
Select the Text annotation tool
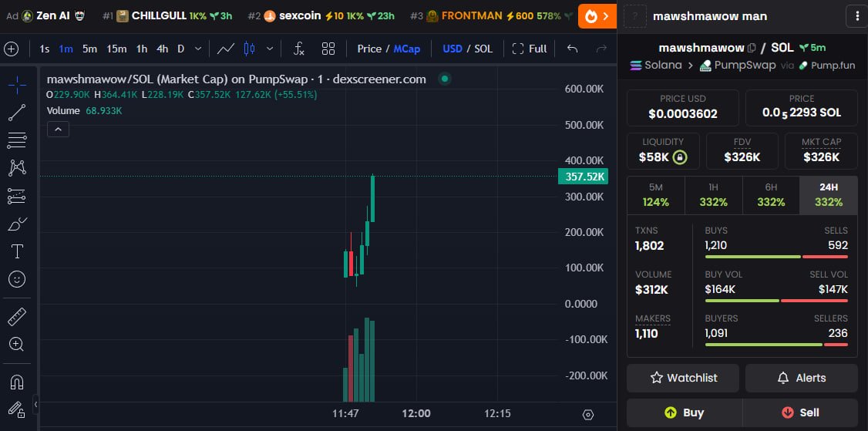tap(17, 251)
